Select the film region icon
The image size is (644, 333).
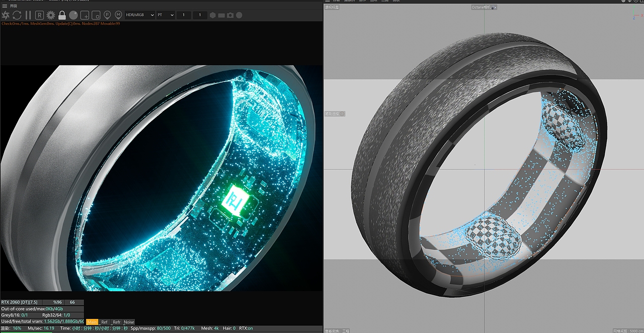[x=96, y=15]
